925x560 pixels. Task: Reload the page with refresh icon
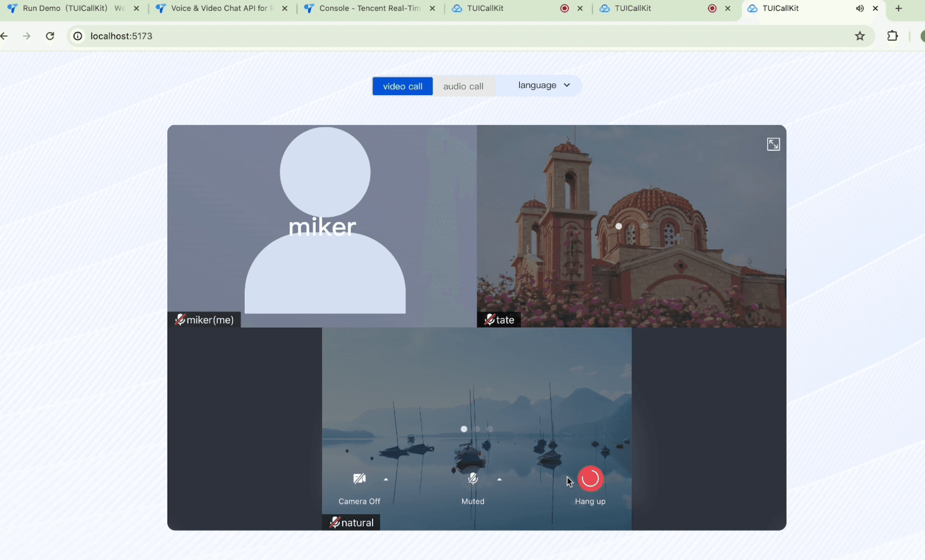pos(50,36)
